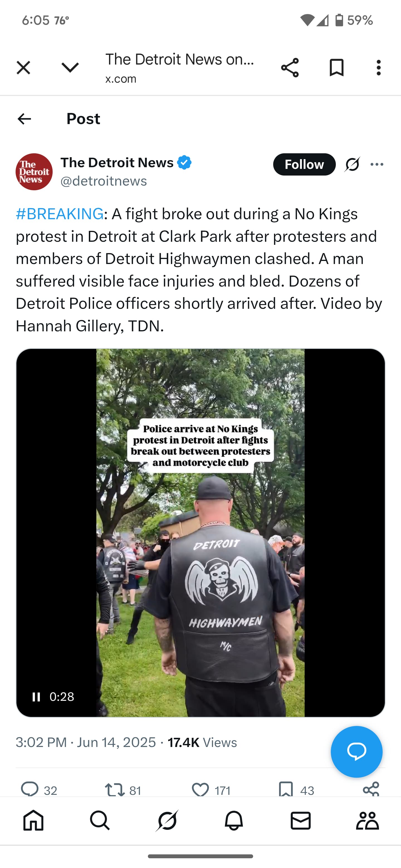Open The Detroit News profile avatar
This screenshot has width=401, height=868.
click(x=34, y=172)
